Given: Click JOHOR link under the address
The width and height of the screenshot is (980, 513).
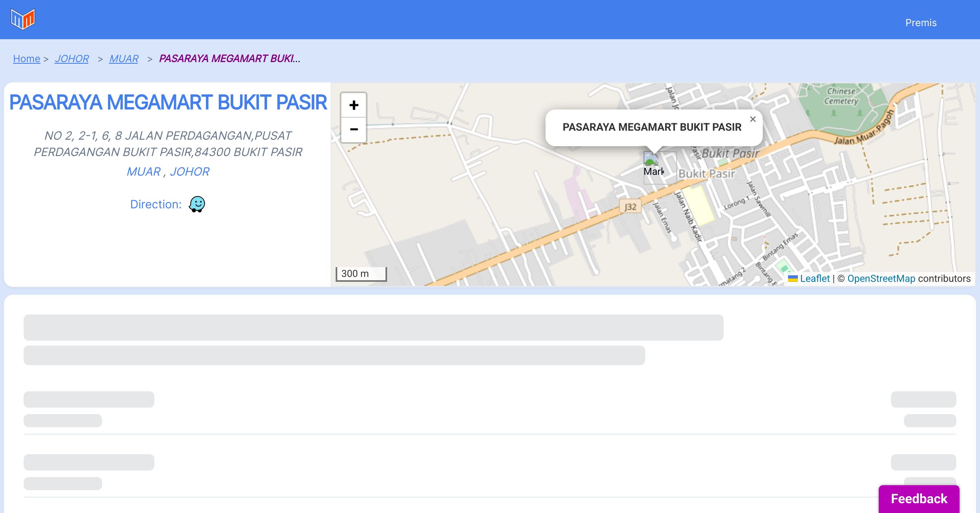Looking at the screenshot, I should click(190, 172).
